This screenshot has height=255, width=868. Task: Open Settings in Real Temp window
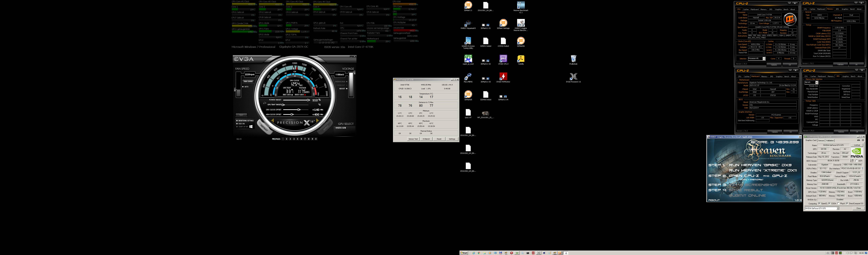click(452, 139)
